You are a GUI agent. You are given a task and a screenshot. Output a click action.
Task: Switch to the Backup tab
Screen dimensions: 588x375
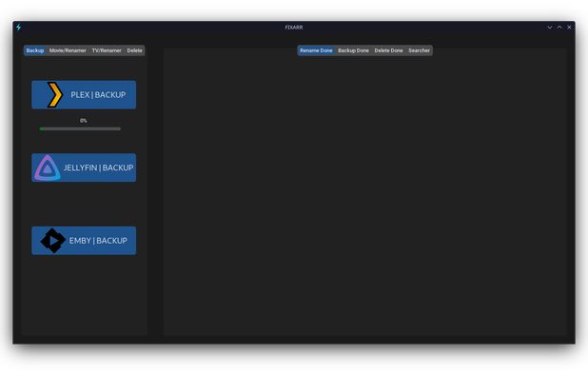(35, 50)
